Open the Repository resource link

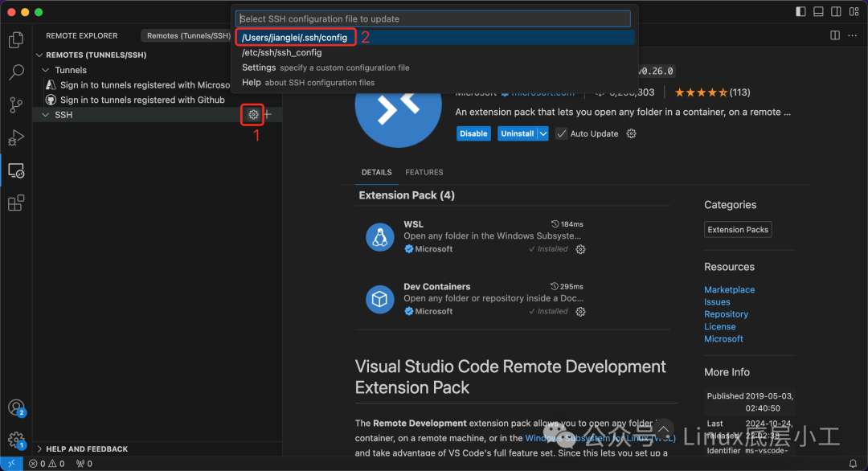(726, 314)
